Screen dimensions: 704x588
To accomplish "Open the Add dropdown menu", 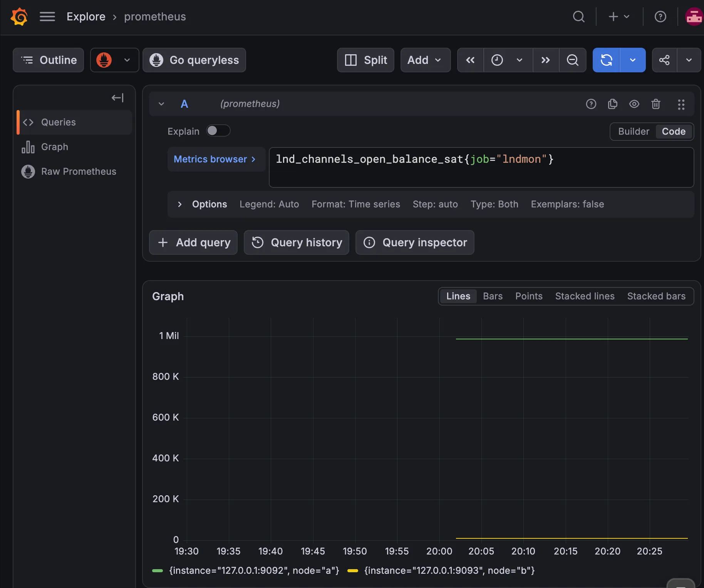I will click(426, 60).
